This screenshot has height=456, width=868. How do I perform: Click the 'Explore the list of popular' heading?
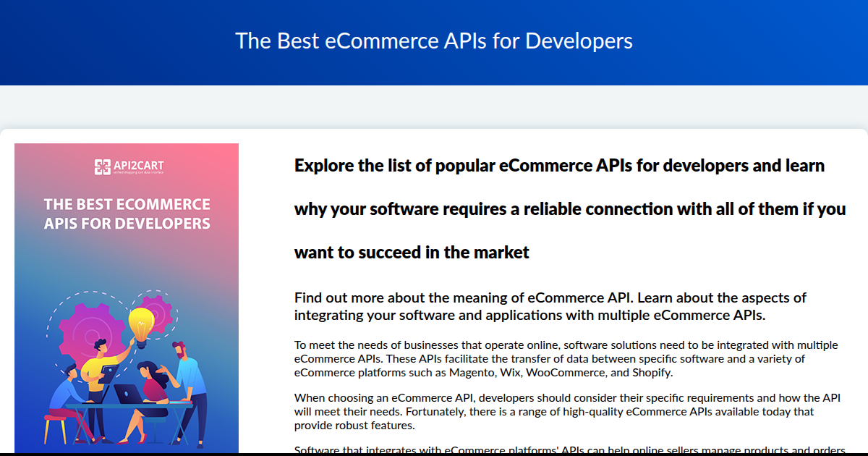point(559,165)
